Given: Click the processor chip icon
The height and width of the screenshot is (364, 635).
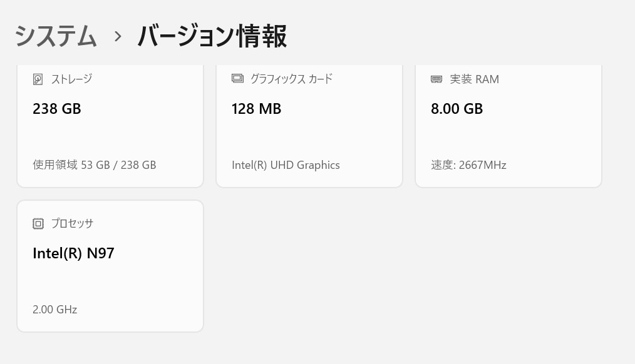Looking at the screenshot, I should pos(38,223).
